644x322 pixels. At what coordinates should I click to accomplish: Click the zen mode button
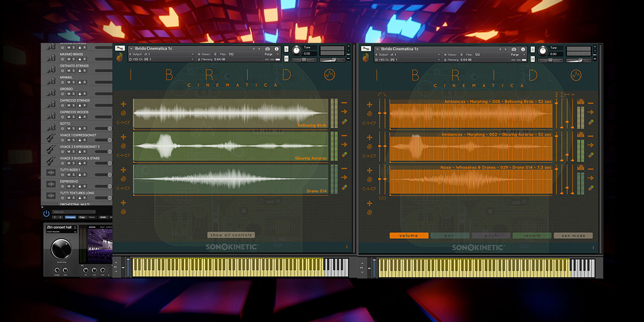point(573,236)
